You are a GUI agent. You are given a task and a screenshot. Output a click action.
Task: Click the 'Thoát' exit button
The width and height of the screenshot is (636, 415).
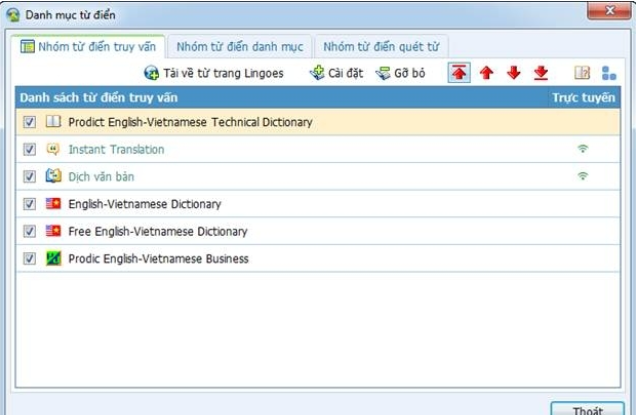(587, 409)
